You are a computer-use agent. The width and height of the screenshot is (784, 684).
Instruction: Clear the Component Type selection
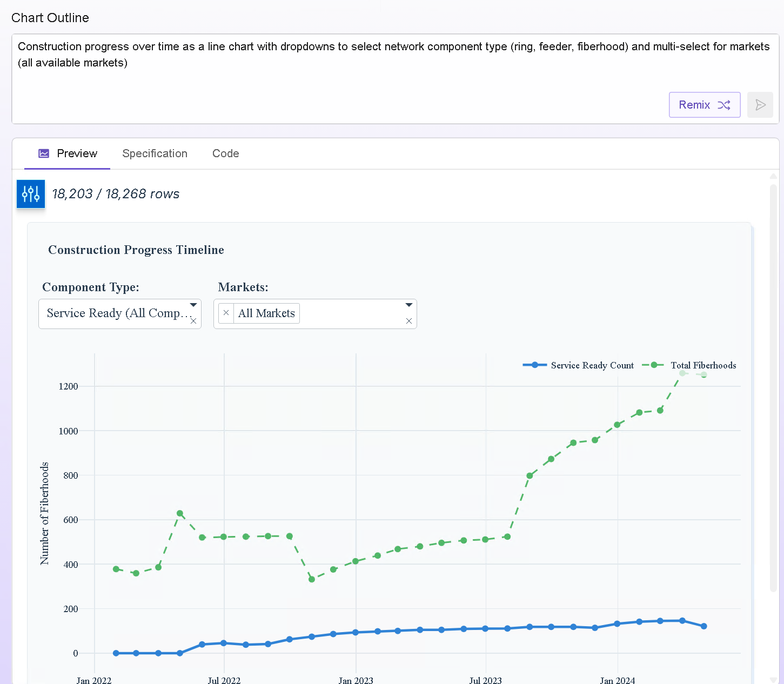(193, 321)
